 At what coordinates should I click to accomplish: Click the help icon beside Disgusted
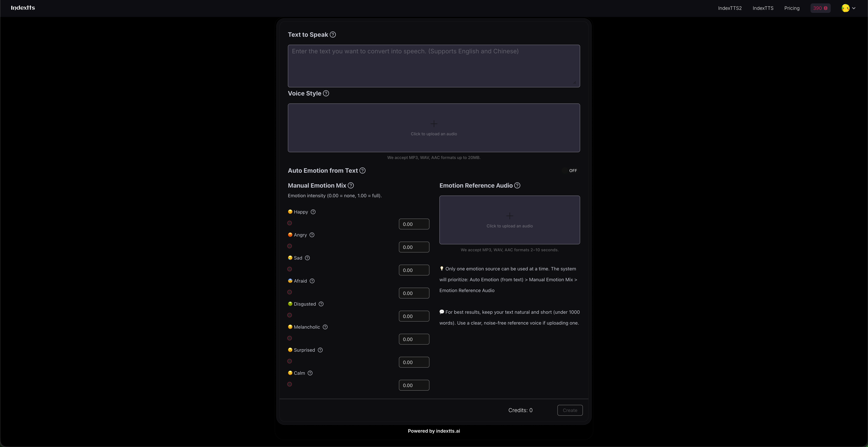click(x=321, y=304)
